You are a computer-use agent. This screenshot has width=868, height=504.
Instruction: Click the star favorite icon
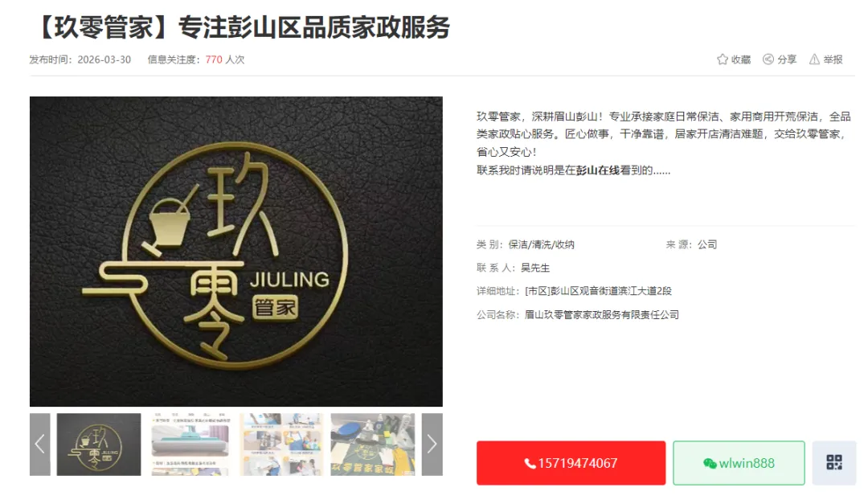[722, 59]
